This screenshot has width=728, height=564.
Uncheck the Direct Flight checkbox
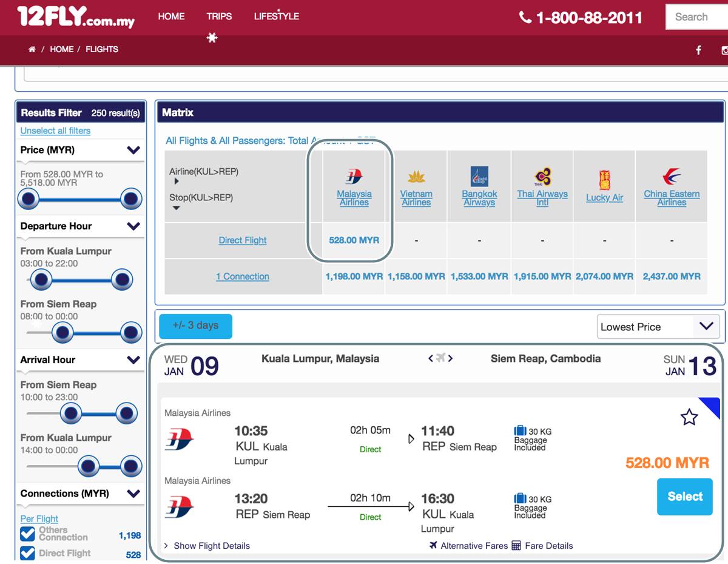27,553
